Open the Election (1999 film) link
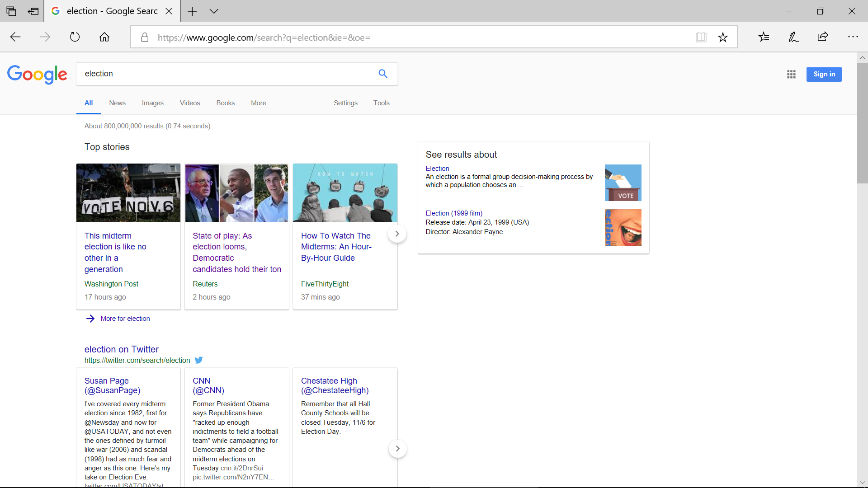 click(x=454, y=213)
